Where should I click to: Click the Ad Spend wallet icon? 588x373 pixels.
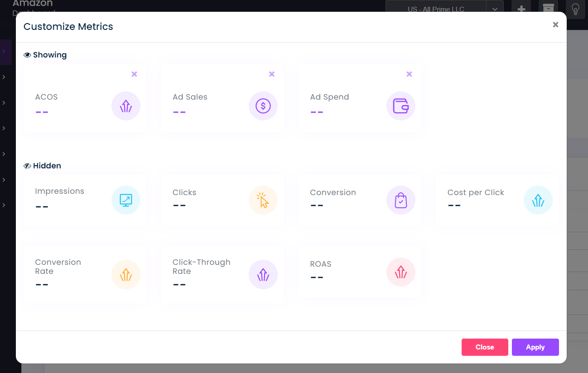(401, 106)
